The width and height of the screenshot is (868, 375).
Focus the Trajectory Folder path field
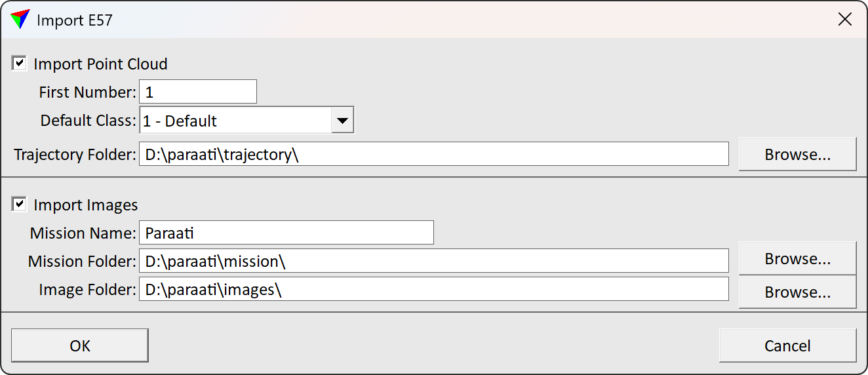click(x=433, y=155)
